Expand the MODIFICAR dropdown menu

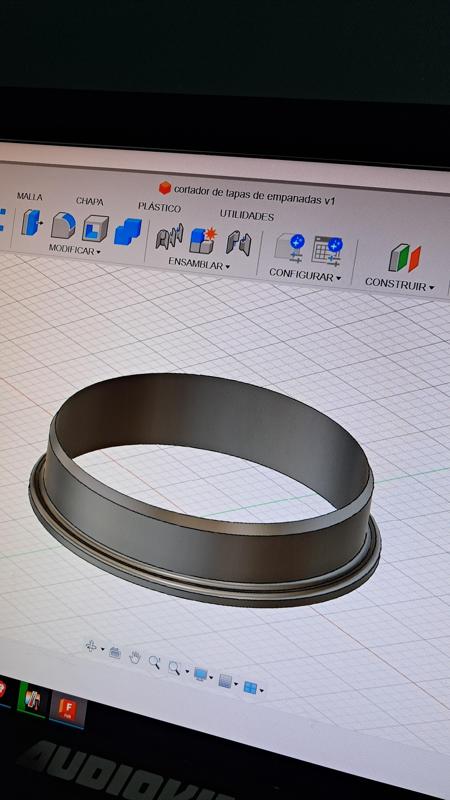click(x=74, y=250)
